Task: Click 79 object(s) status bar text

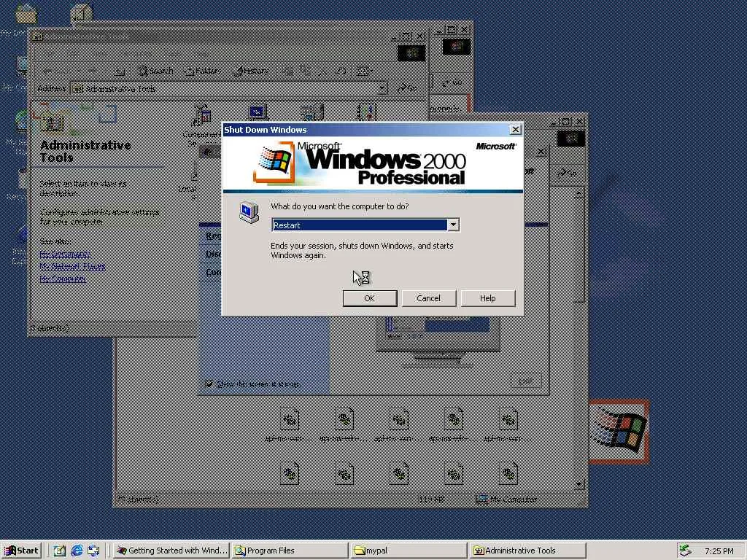Action: (138, 499)
